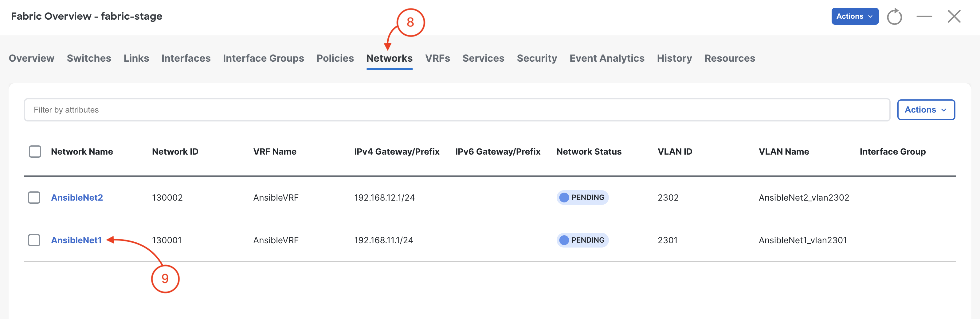Screen dimensions: 980x319
Task: Open the Links tab
Action: tap(136, 58)
